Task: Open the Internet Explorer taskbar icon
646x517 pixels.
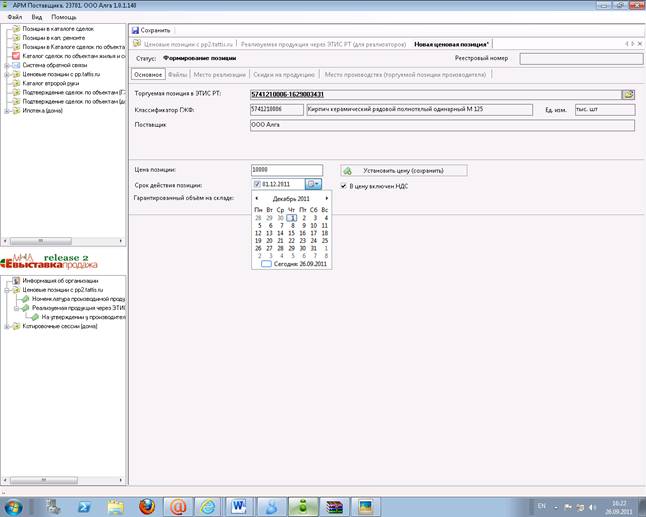Action: tap(208, 507)
